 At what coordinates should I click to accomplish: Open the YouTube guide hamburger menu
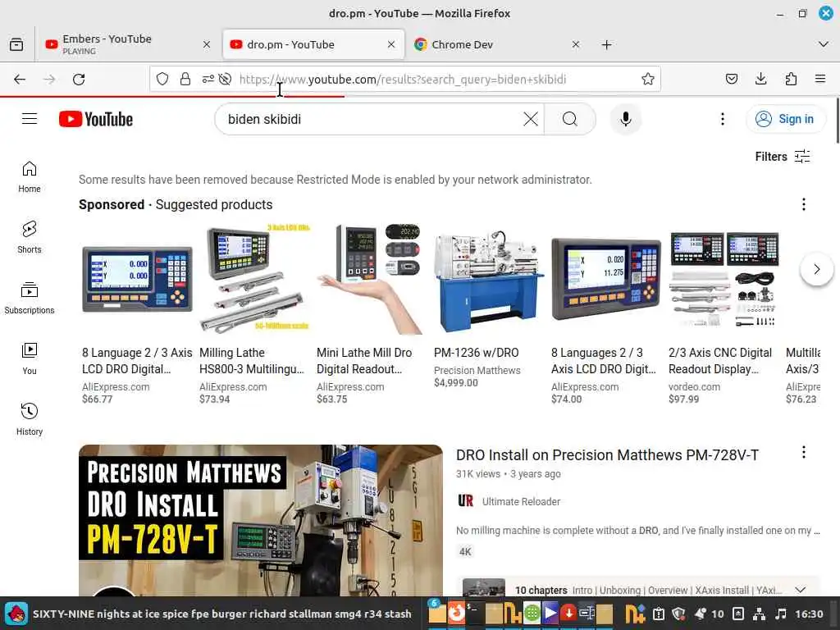click(30, 119)
